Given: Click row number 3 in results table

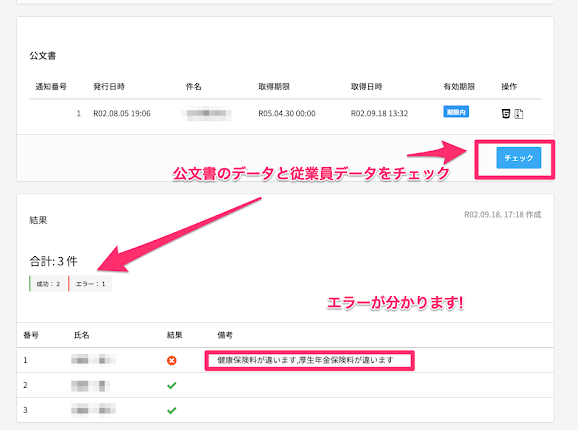Looking at the screenshot, I should click(x=25, y=410).
